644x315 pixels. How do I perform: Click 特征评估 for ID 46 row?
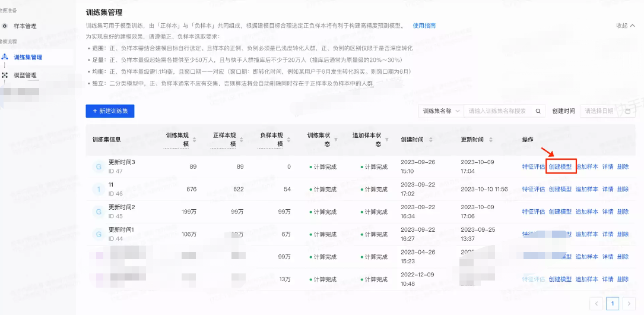[534, 189]
